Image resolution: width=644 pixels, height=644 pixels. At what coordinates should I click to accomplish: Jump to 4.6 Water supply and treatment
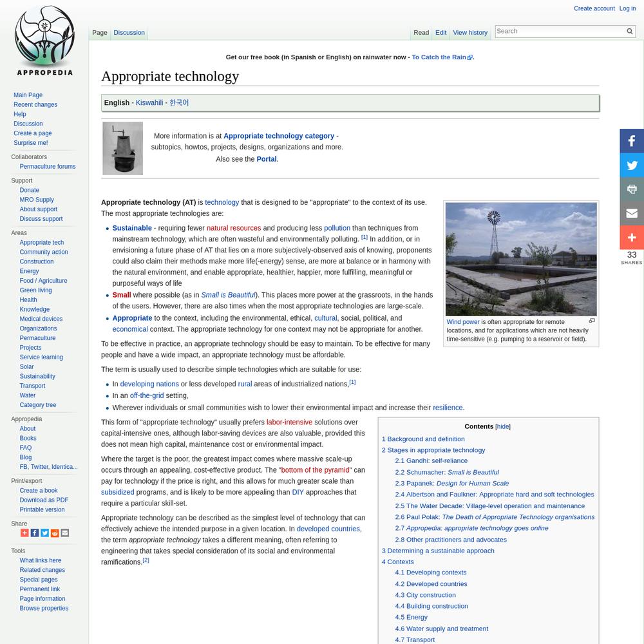click(x=442, y=629)
